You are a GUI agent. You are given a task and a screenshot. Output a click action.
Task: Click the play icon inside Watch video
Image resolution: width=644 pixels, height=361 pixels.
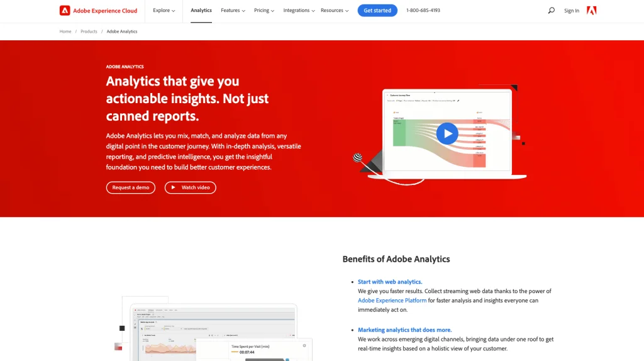[174, 187]
